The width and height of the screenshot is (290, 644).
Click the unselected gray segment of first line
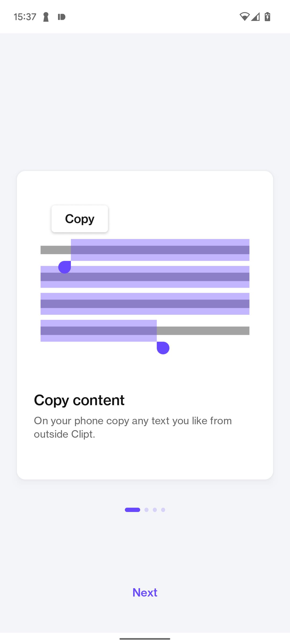coord(55,250)
